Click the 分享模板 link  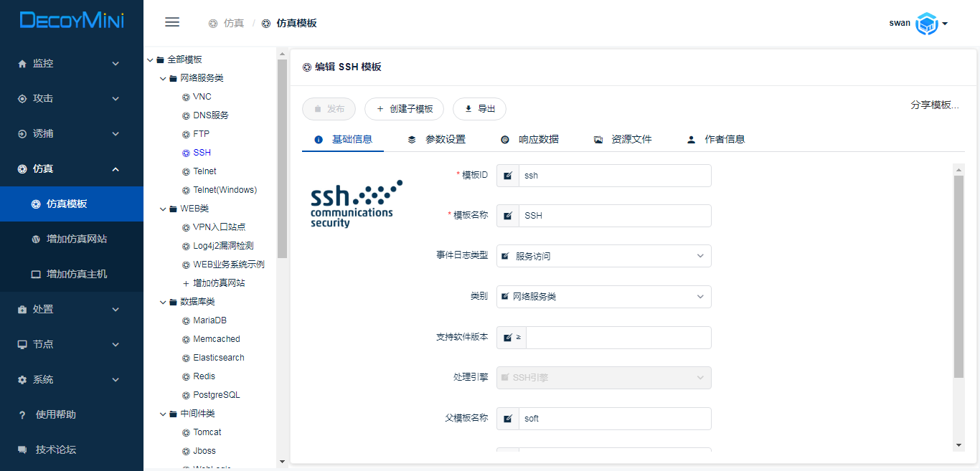[934, 105]
